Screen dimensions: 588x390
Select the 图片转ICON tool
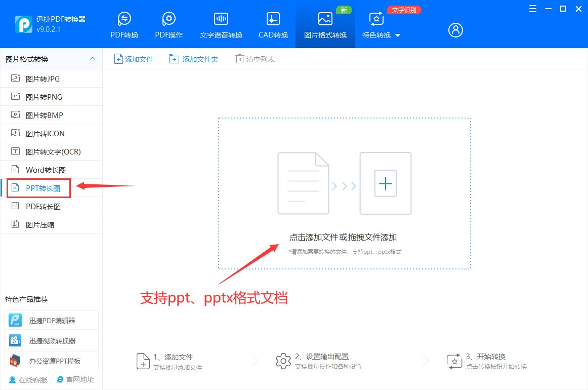coord(46,133)
